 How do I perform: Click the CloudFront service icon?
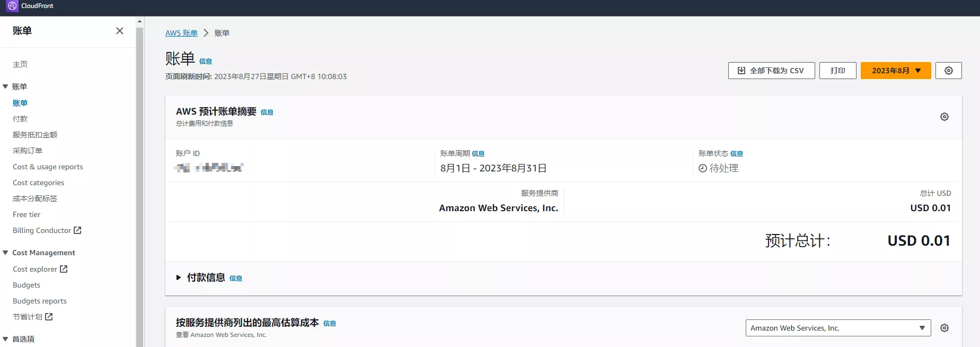pyautogui.click(x=12, y=6)
